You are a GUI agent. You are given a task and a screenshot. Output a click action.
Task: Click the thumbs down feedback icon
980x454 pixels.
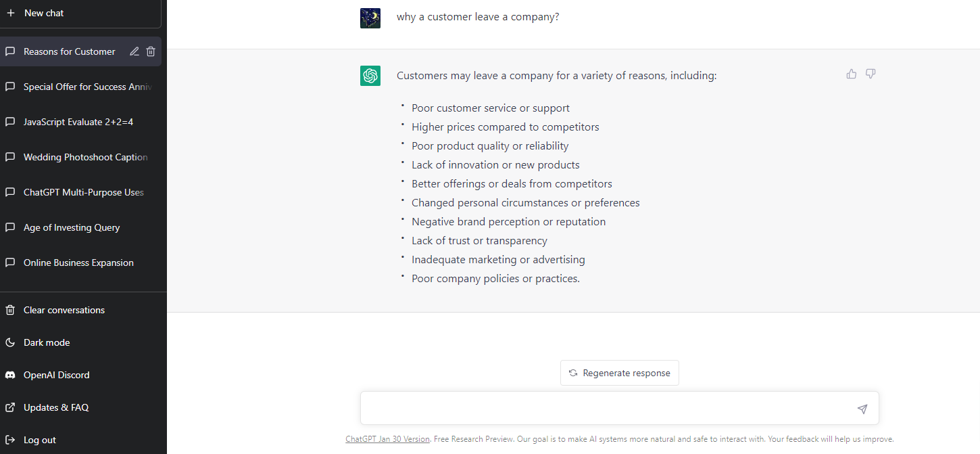[871, 74]
